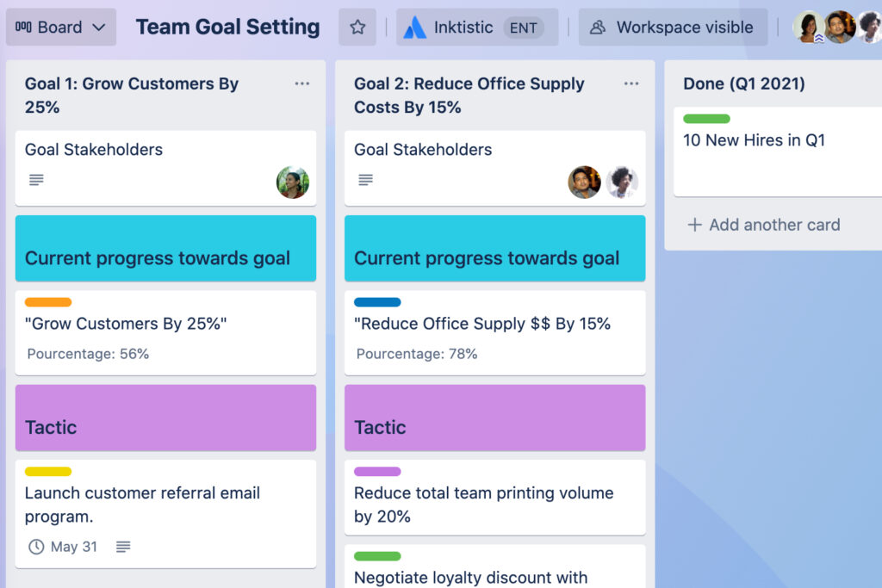Open the Goal 1 list actions menu
The image size is (882, 588).
pyautogui.click(x=301, y=84)
